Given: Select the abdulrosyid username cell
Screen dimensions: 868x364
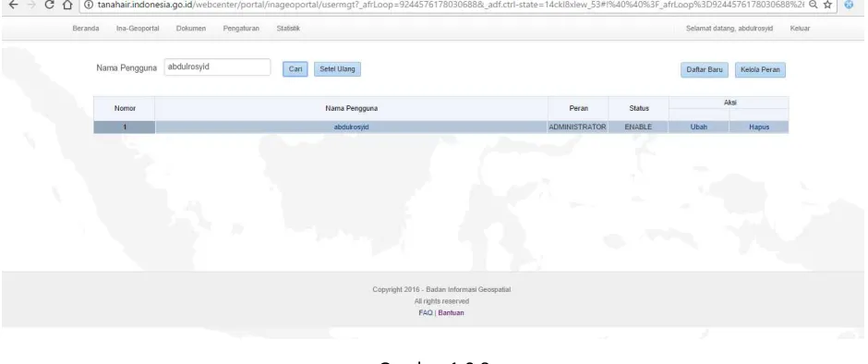Looking at the screenshot, I should 352,127.
